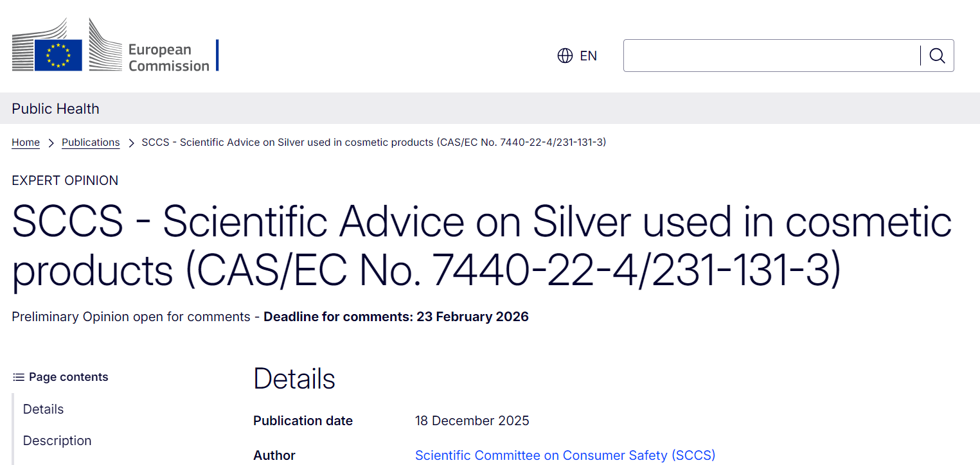Open the Scientific Committee on Consumer Safety link

565,455
